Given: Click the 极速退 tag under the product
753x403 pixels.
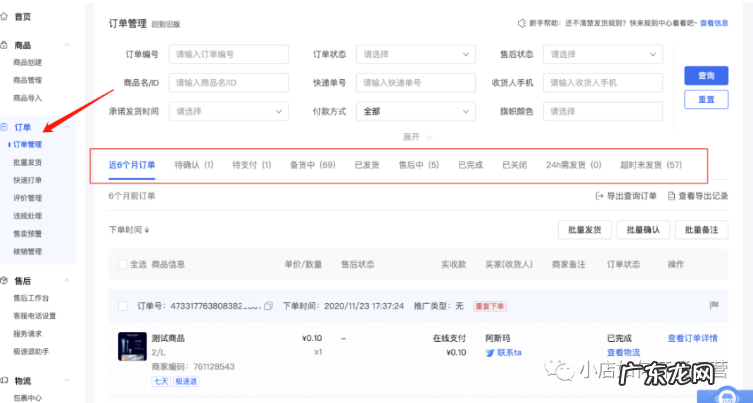Looking at the screenshot, I should point(186,381).
